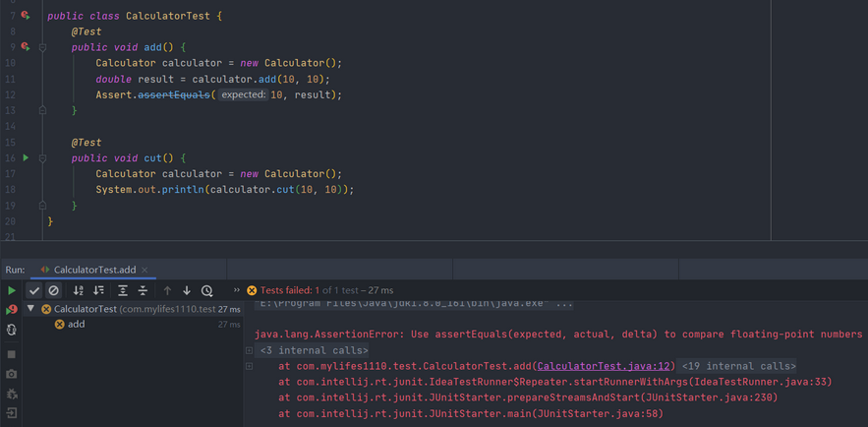Click IdeaTestRunner.java:33 stack trace line
868x427 pixels.
[x=555, y=382]
